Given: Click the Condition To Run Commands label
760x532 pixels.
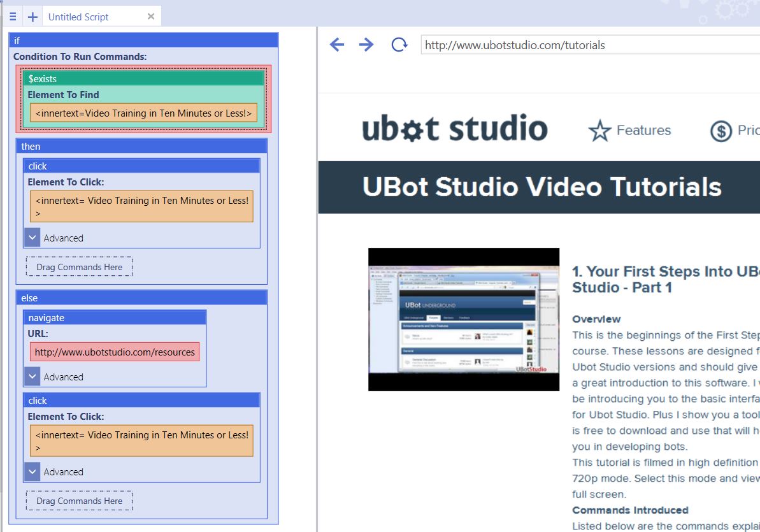Looking at the screenshot, I should (80, 56).
